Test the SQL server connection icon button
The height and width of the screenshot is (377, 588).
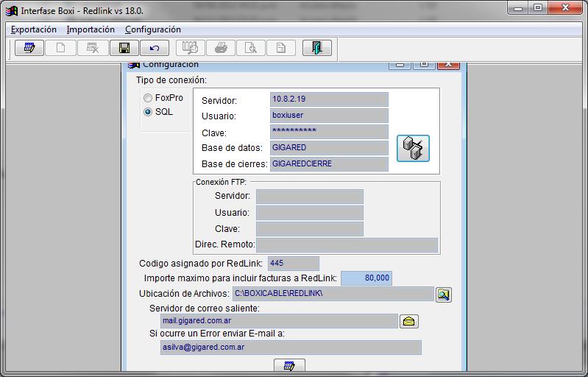[x=413, y=149]
